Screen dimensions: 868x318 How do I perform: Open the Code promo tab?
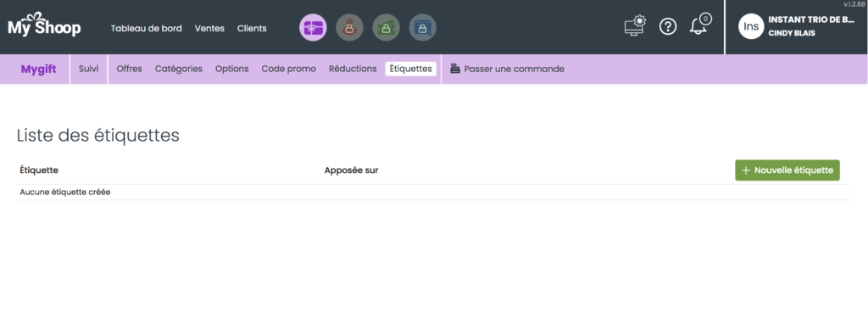point(289,69)
